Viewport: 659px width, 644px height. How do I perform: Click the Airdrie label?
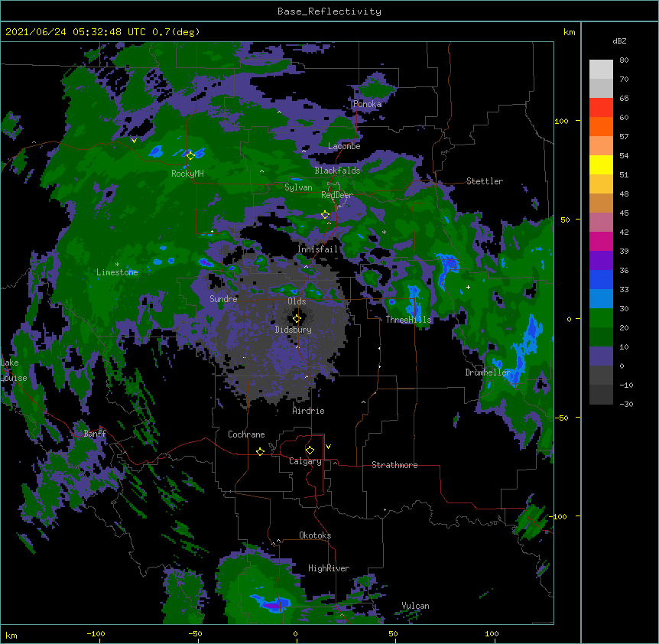tap(309, 411)
